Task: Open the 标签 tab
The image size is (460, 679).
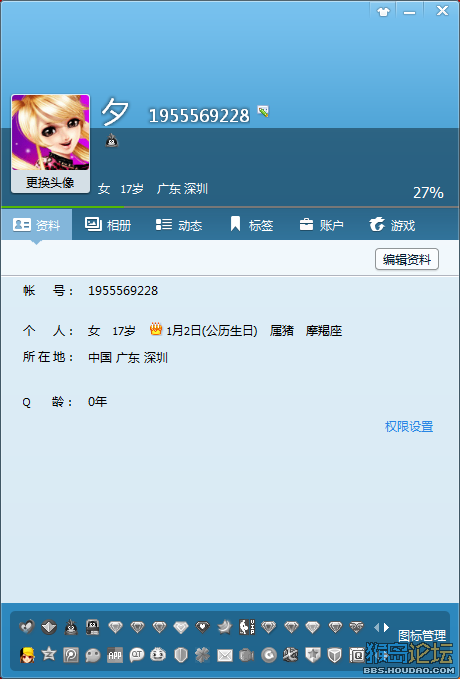Action: tap(251, 225)
